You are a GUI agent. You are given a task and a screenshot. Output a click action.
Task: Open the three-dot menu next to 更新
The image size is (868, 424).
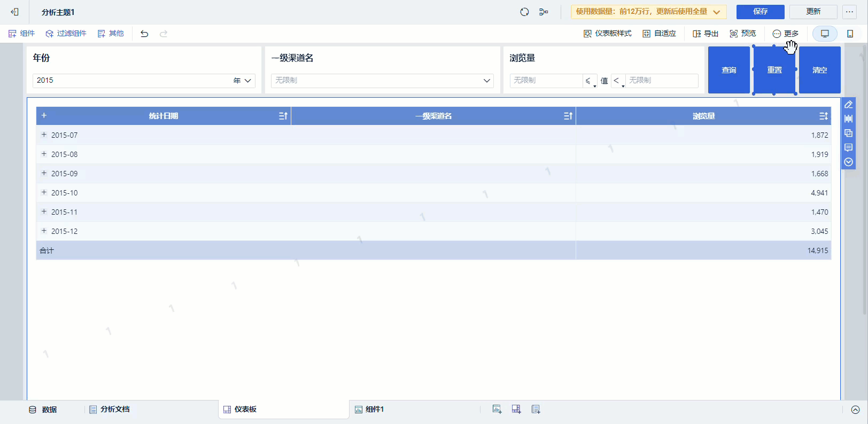(x=850, y=12)
